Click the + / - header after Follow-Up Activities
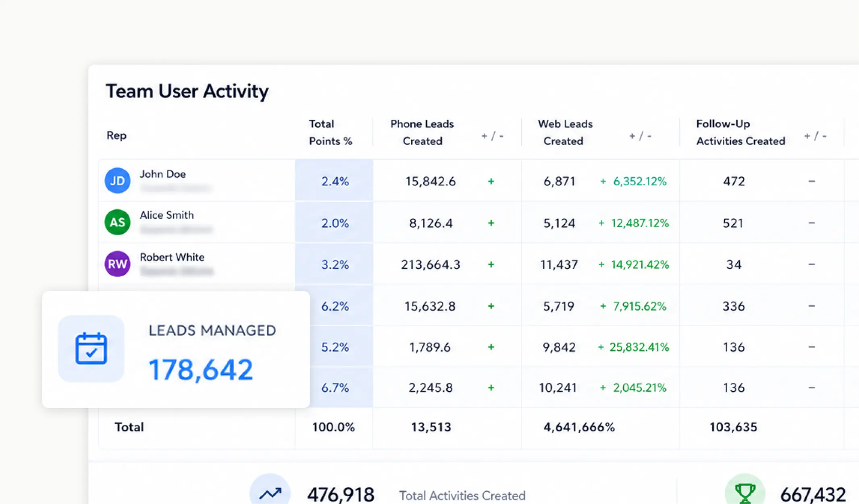Viewport: 859px width, 504px height. click(815, 136)
